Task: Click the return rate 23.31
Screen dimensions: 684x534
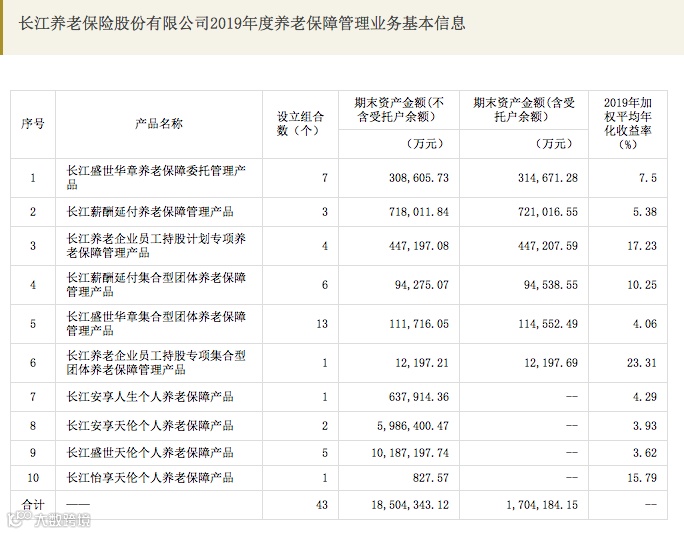Action: click(642, 363)
